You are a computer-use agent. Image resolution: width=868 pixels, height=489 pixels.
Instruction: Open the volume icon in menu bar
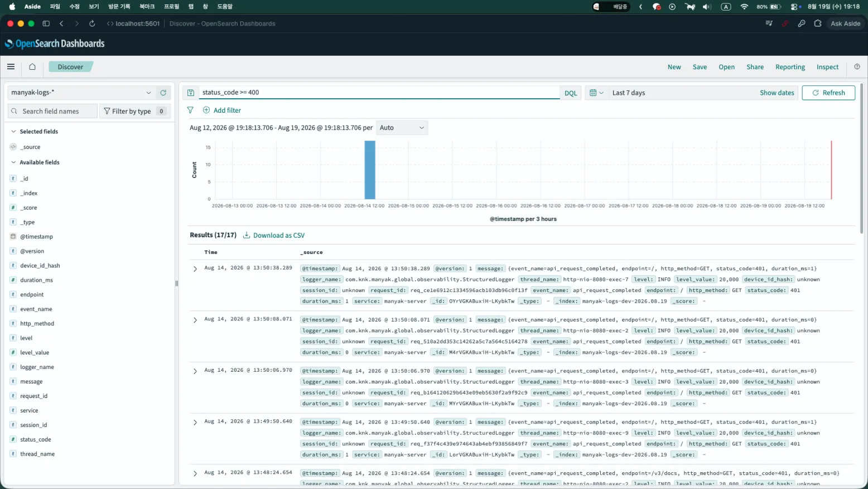pos(707,7)
